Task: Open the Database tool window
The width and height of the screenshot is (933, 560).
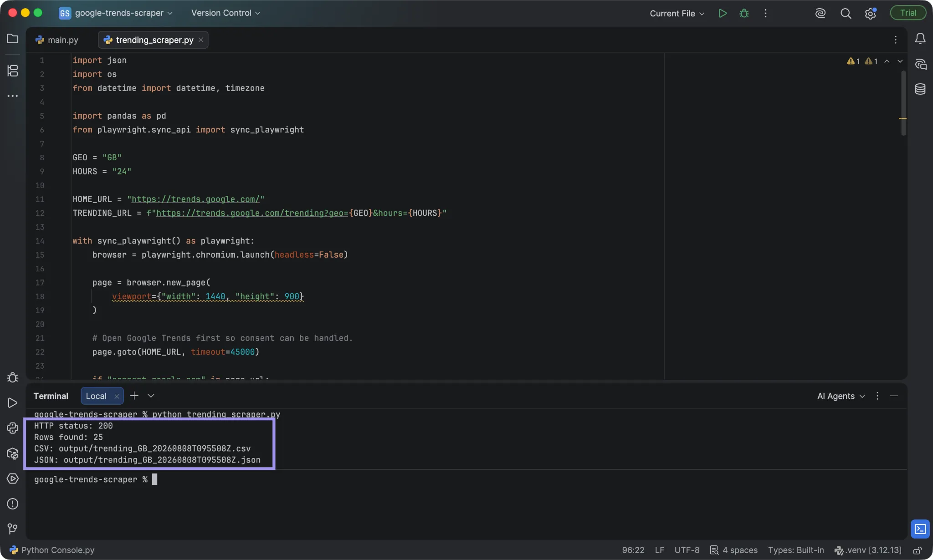Action: (920, 89)
